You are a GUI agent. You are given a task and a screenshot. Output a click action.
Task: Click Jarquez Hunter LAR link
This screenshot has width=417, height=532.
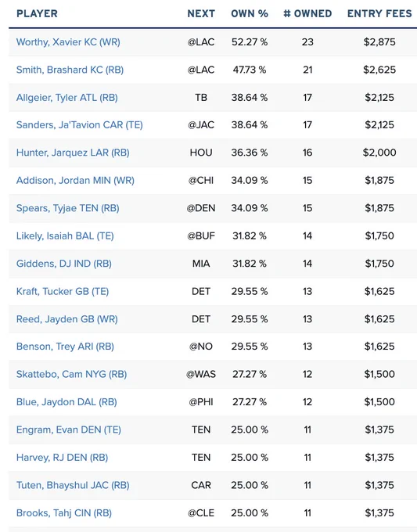click(x=73, y=153)
